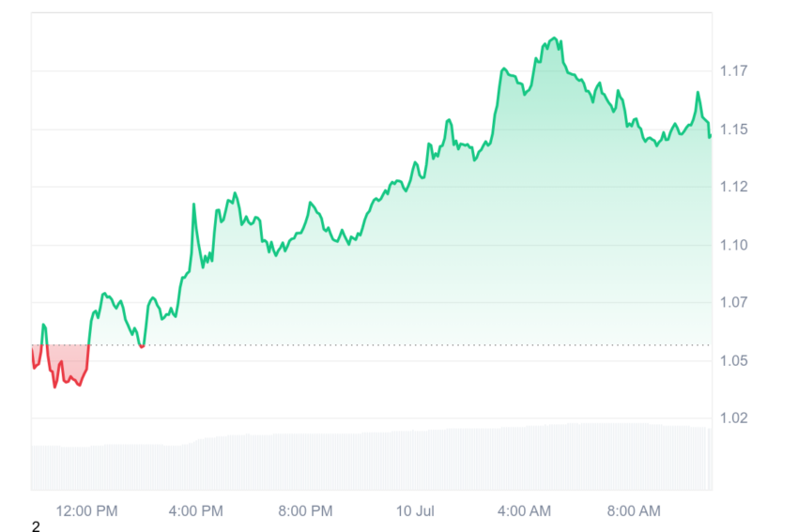798x532 pixels.
Task: Click the highest peak of the green line
Action: click(x=554, y=38)
